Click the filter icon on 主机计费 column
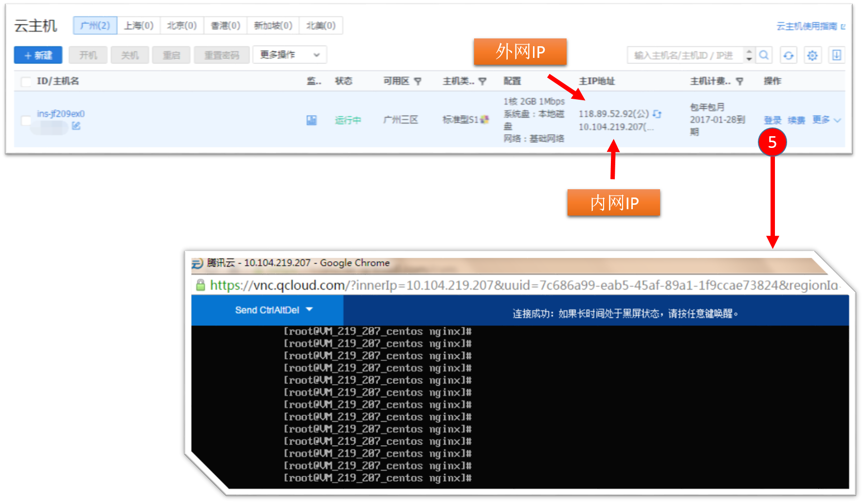This screenshot has height=504, width=864. pos(739,81)
